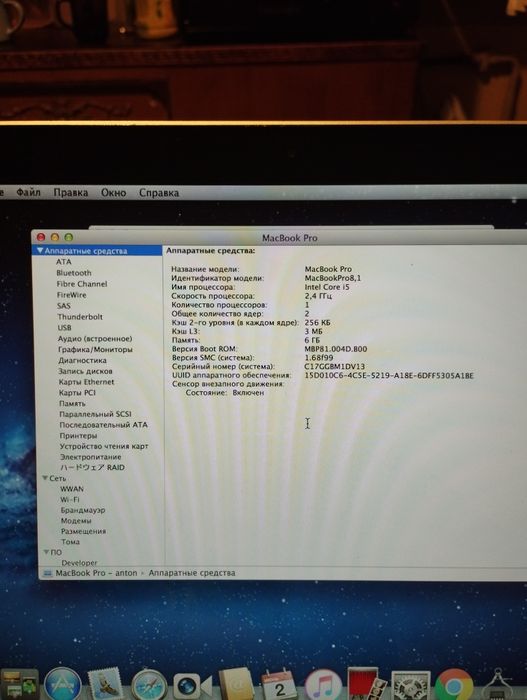Select Карты Ethernet in the sidebar
527x700 pixels.
click(x=87, y=382)
